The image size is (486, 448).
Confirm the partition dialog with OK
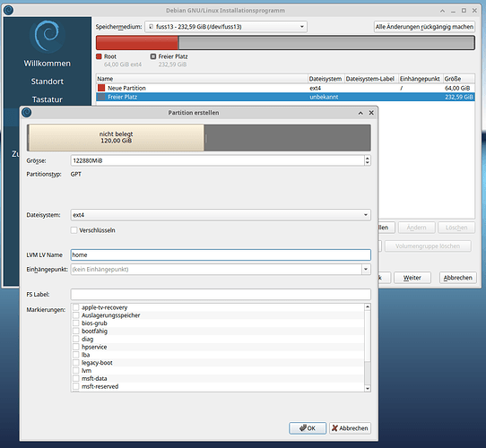click(308, 428)
